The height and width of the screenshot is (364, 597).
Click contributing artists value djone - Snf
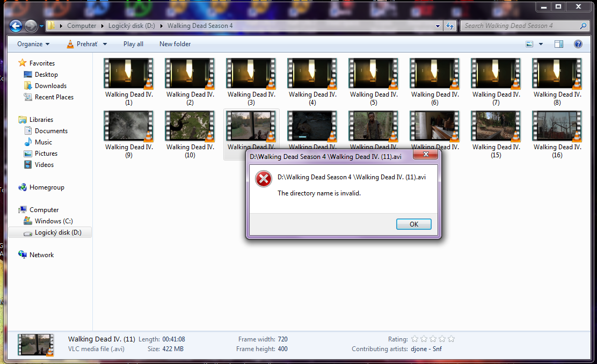(x=426, y=349)
